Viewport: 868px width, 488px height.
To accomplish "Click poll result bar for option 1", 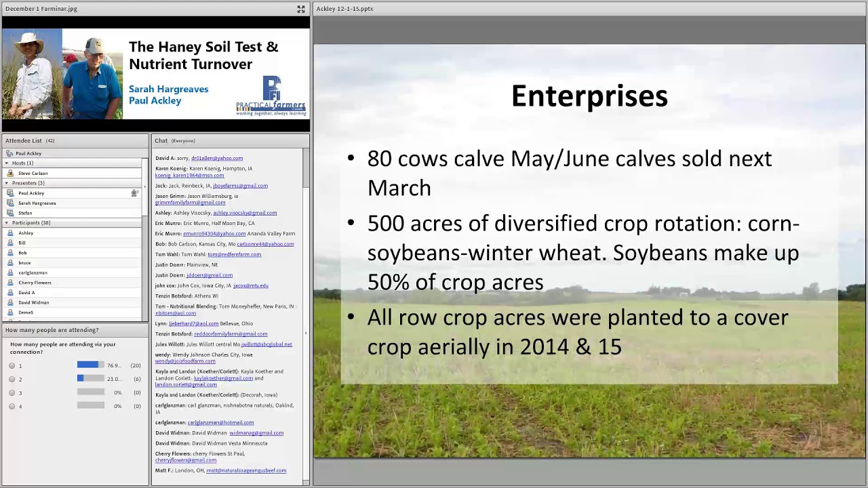I will point(91,365).
